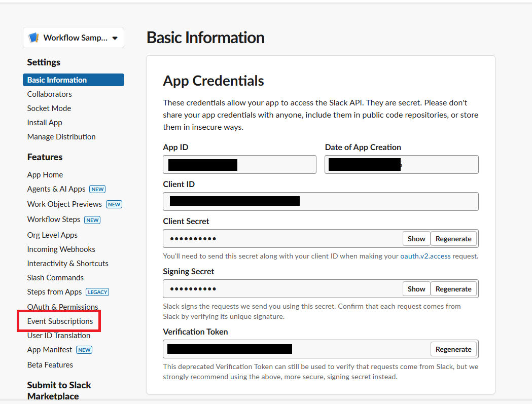Click the Verification Token label
The width and height of the screenshot is (532, 404).
[195, 332]
